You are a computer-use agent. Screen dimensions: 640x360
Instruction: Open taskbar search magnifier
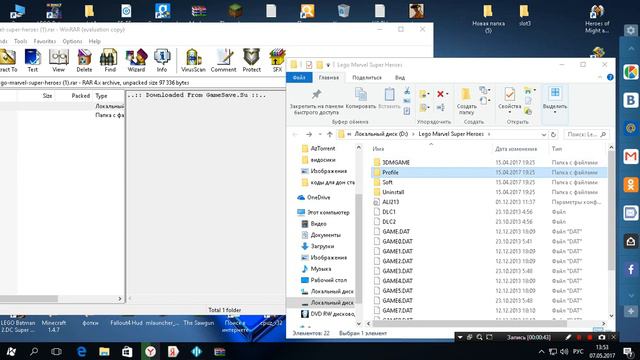coord(34,351)
